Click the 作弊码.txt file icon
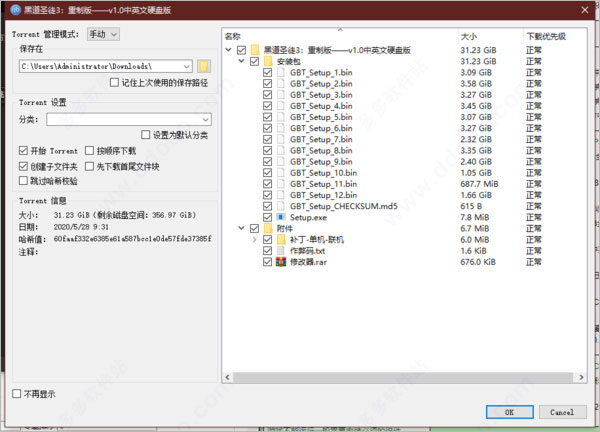 (x=281, y=251)
